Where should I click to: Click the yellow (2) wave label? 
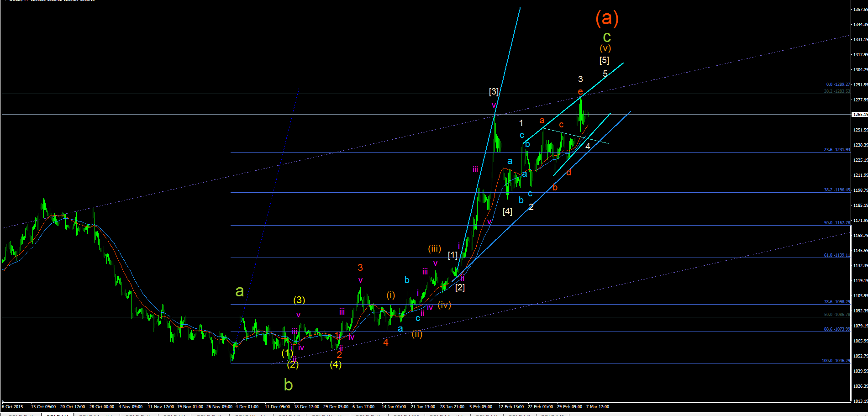(293, 364)
